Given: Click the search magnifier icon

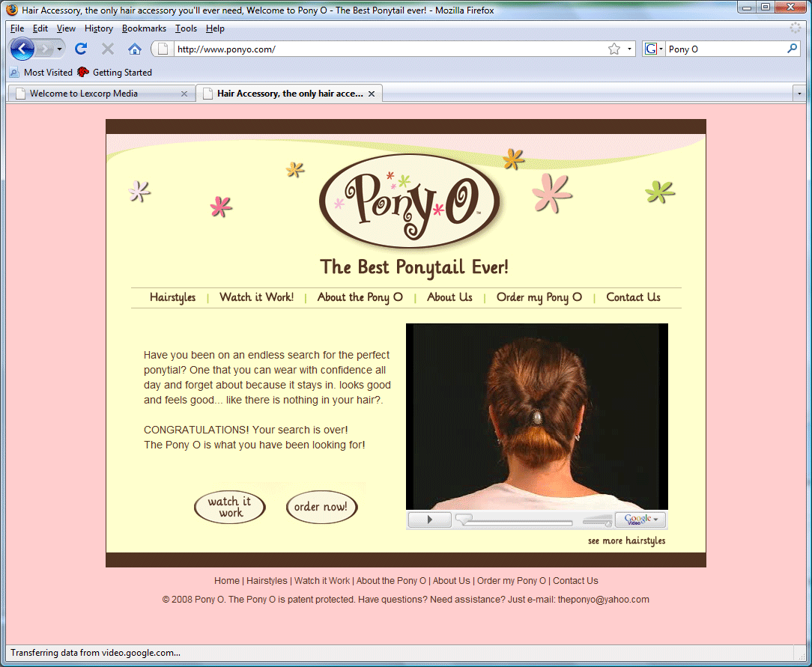Looking at the screenshot, I should click(792, 49).
